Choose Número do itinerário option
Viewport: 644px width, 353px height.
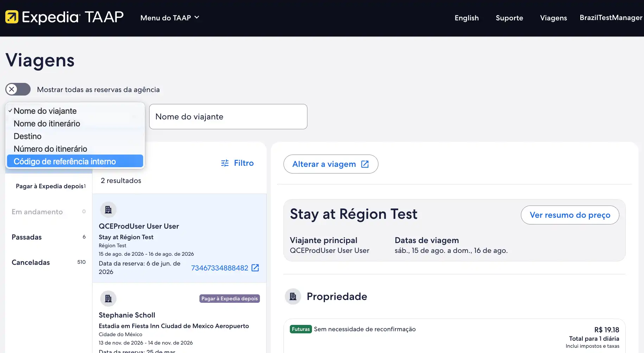point(75,149)
